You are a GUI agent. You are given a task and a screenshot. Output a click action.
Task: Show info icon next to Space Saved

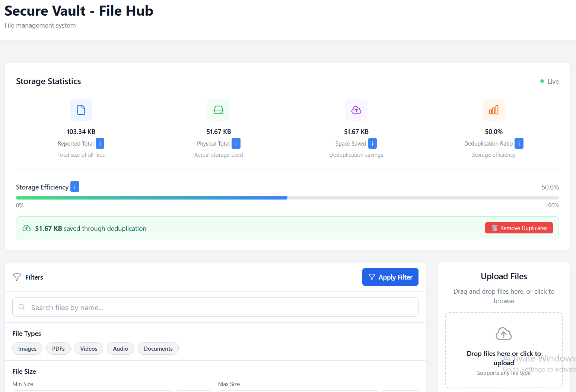click(372, 144)
